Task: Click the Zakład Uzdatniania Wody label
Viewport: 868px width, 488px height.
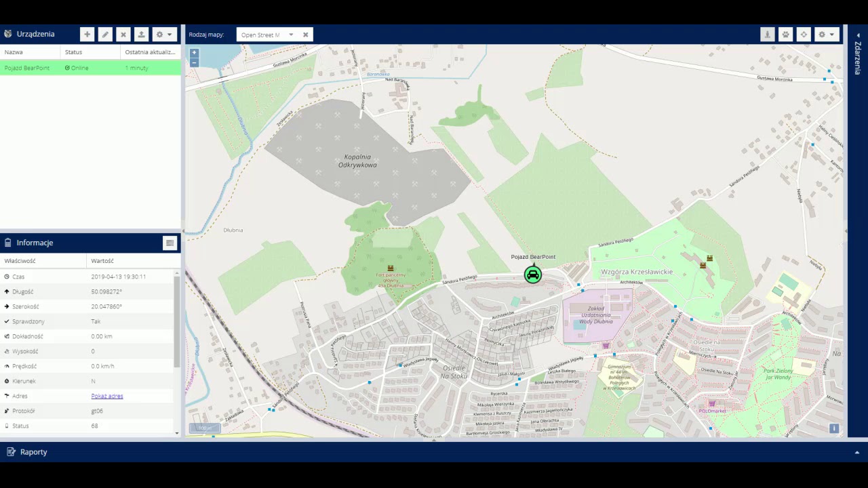Action: tap(595, 314)
